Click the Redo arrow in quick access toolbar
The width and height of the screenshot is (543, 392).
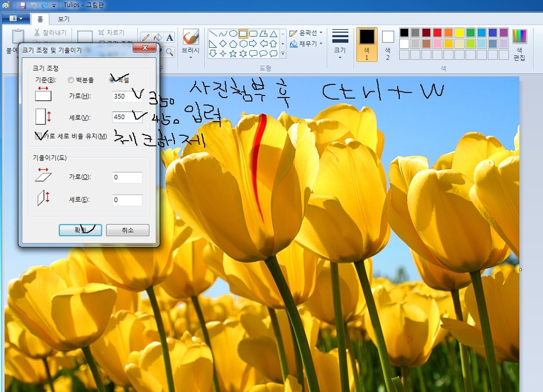[x=44, y=5]
